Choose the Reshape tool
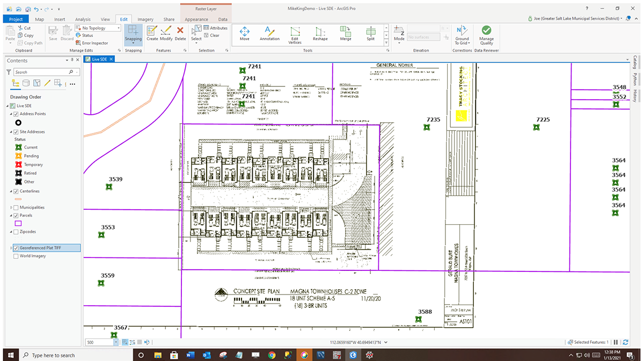Image resolution: width=644 pixels, height=361 pixels. (320, 33)
